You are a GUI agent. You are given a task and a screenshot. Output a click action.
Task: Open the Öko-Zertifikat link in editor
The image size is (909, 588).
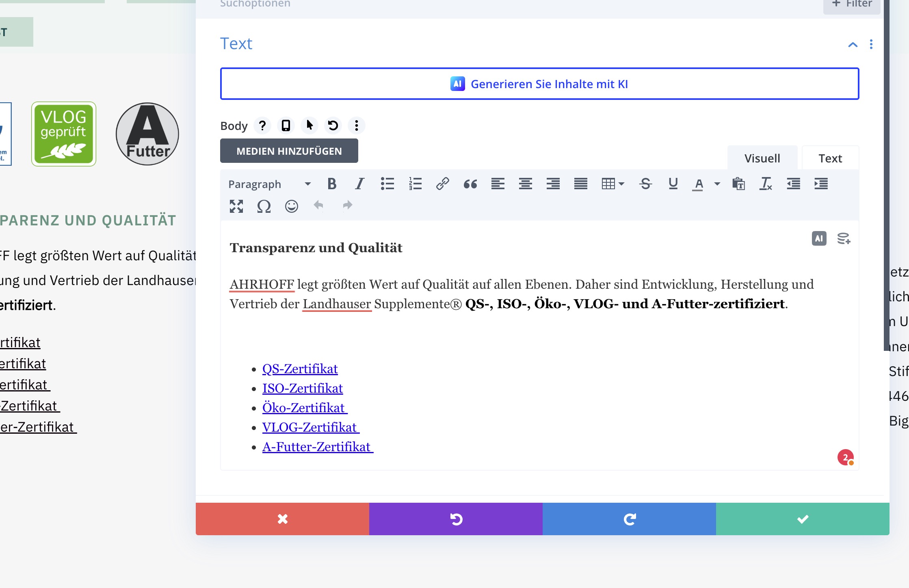pos(305,408)
